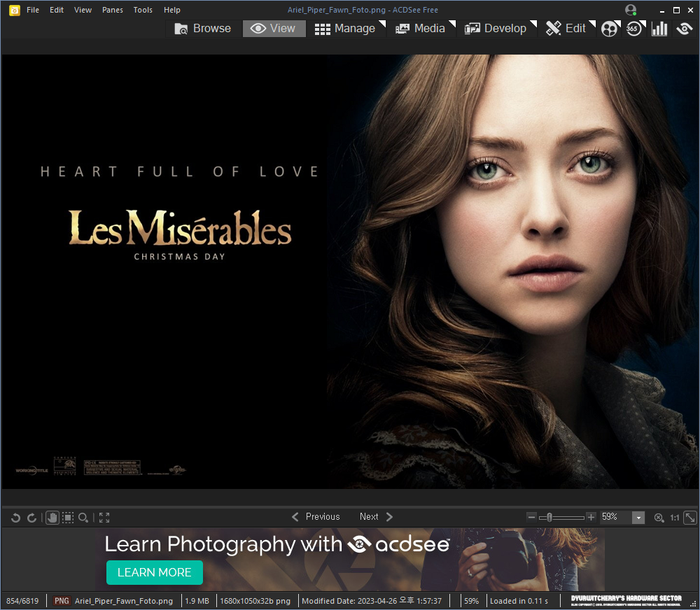This screenshot has width=700, height=610.
Task: Set zoom to actual size 1:1
Action: [x=675, y=518]
